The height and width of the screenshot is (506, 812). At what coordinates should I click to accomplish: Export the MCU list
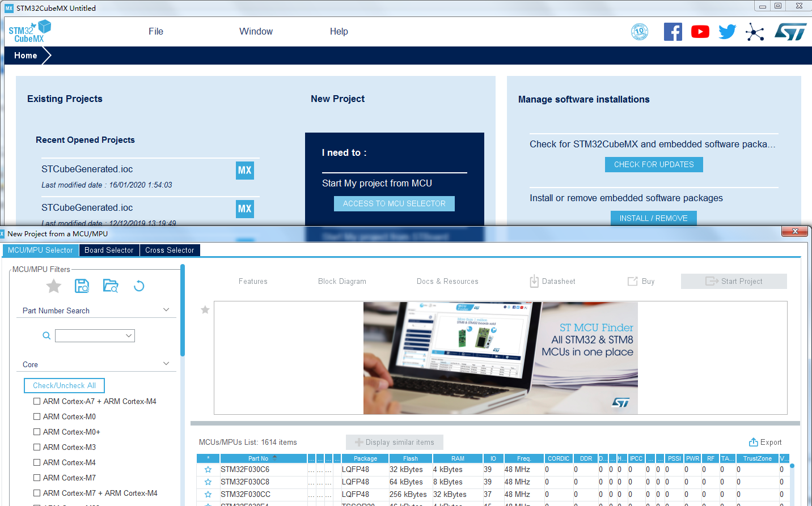coord(765,442)
